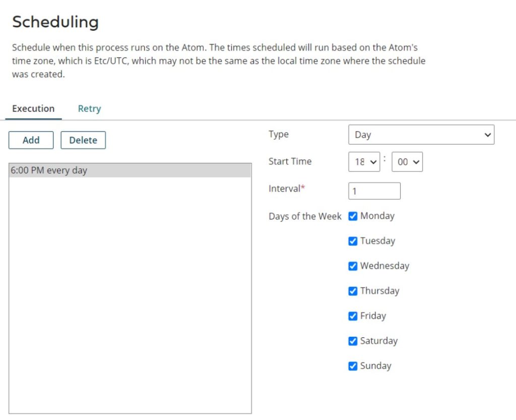The image size is (516, 420).
Task: Uncheck the Saturday checkbox
Action: [353, 341]
